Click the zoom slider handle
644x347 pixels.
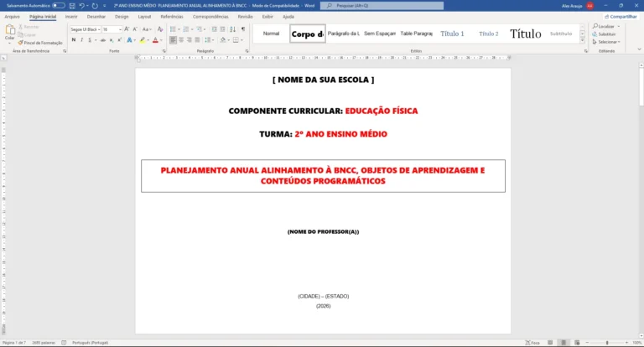pyautogui.click(x=607, y=343)
